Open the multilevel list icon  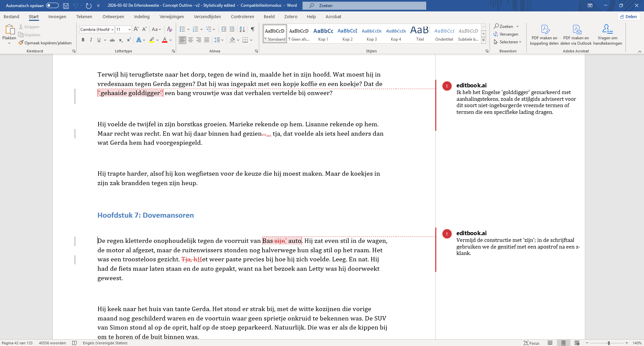tap(209, 30)
